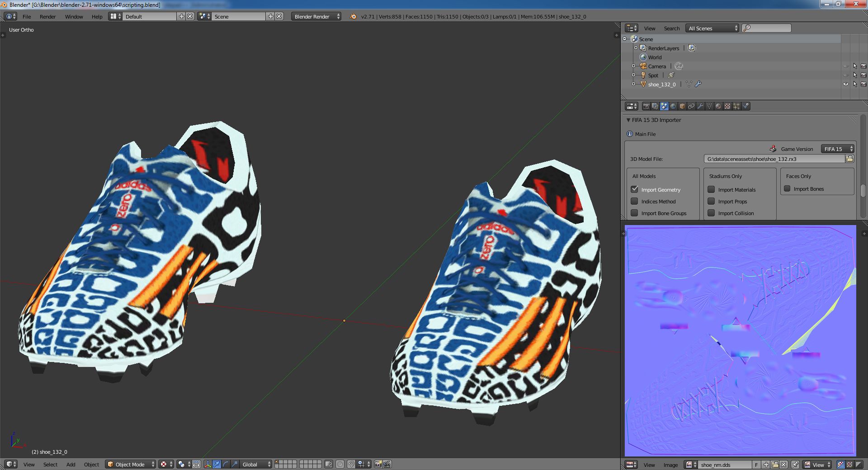Screen dimensions: 868x470
Task: Browse for 3D model file folder icon
Action: point(849,159)
